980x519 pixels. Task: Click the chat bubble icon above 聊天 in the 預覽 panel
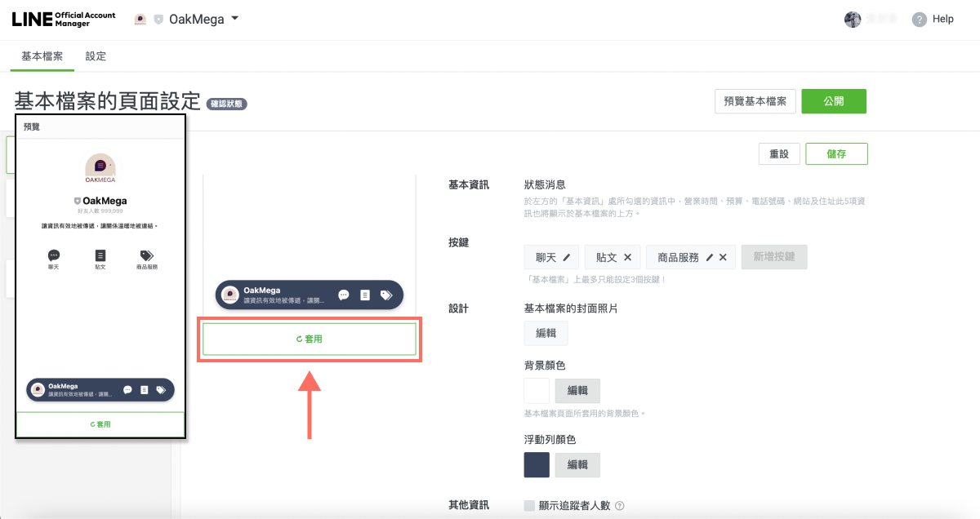pos(54,255)
